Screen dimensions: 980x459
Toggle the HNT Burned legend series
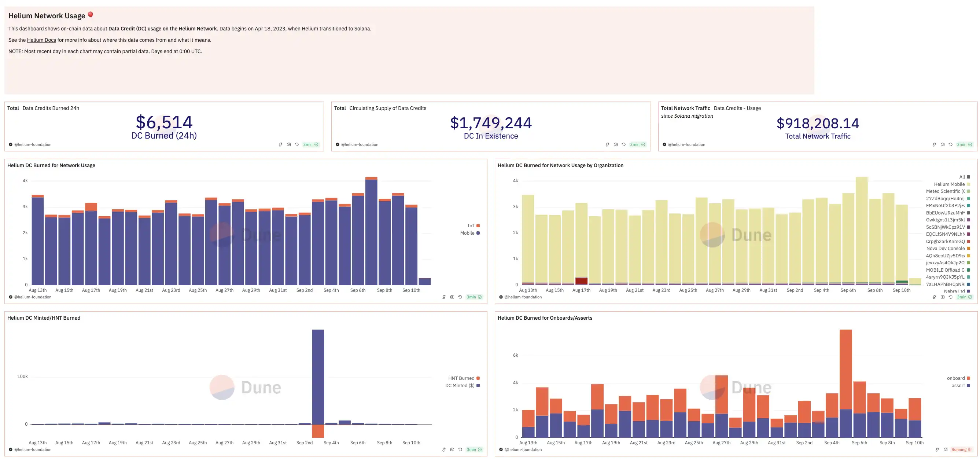tap(461, 378)
